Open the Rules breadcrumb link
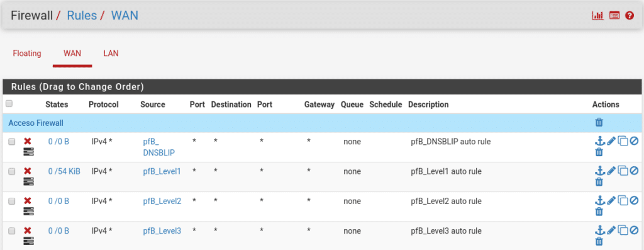The image size is (644, 250). pyautogui.click(x=82, y=16)
